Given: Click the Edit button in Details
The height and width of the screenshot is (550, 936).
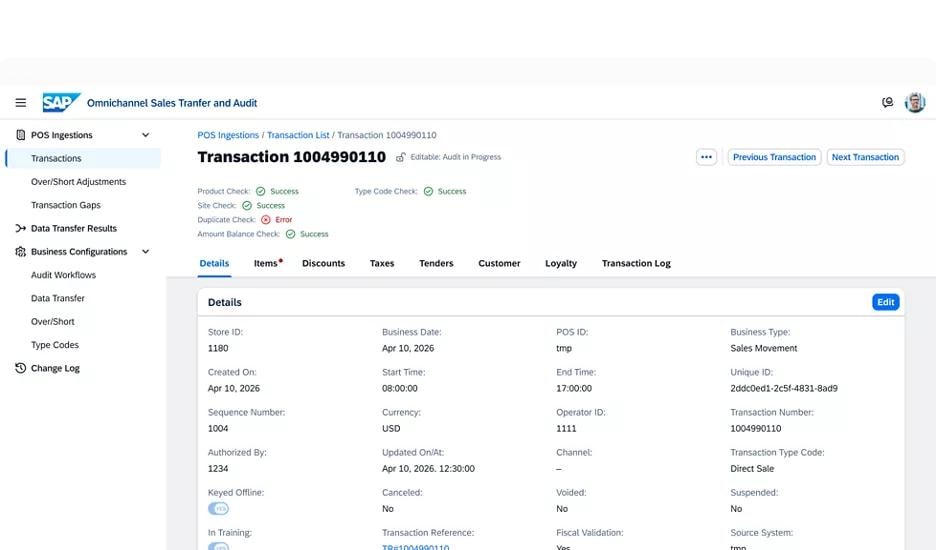Looking at the screenshot, I should pyautogui.click(x=886, y=302).
